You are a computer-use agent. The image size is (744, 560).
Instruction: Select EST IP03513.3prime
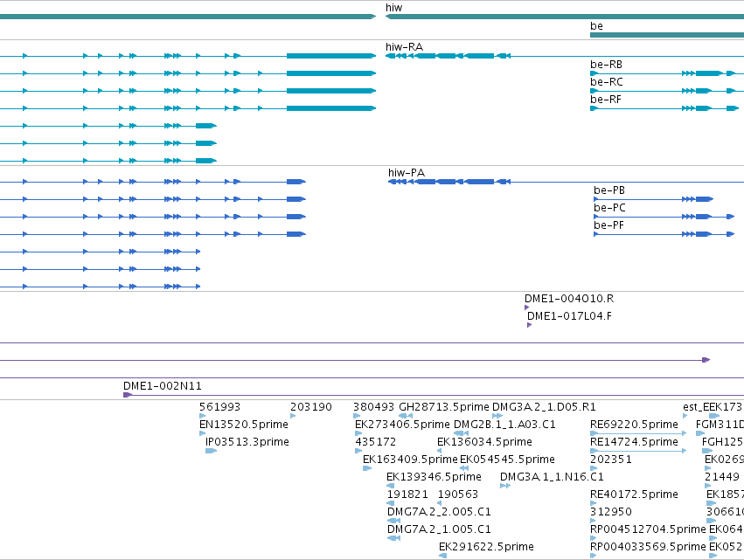247,442
